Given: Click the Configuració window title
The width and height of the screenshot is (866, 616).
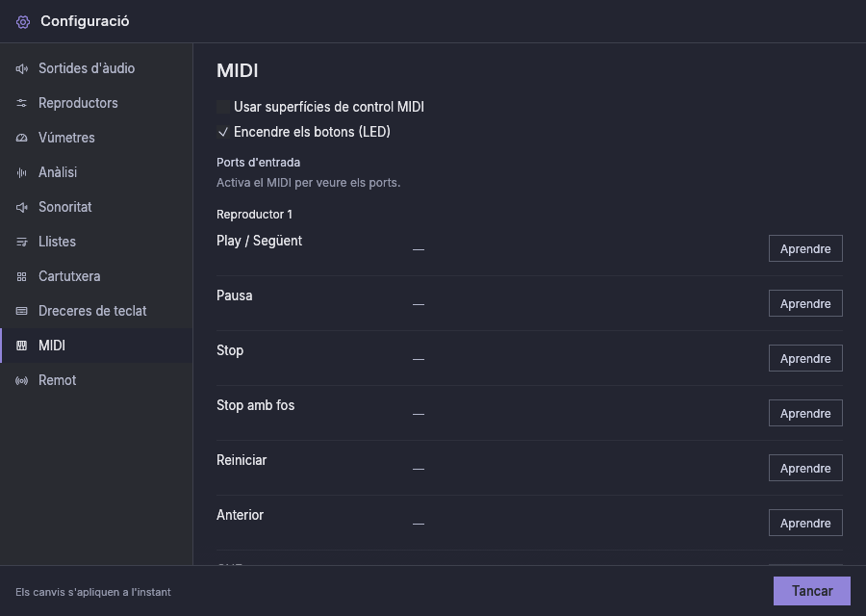Looking at the screenshot, I should pyautogui.click(x=85, y=21).
